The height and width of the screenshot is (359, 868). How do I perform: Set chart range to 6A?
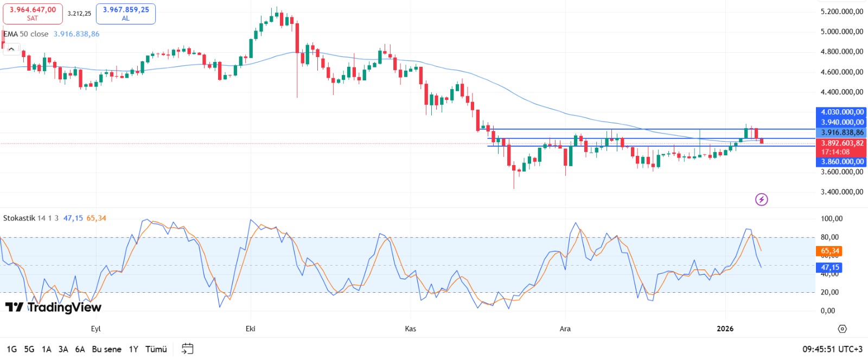80,349
